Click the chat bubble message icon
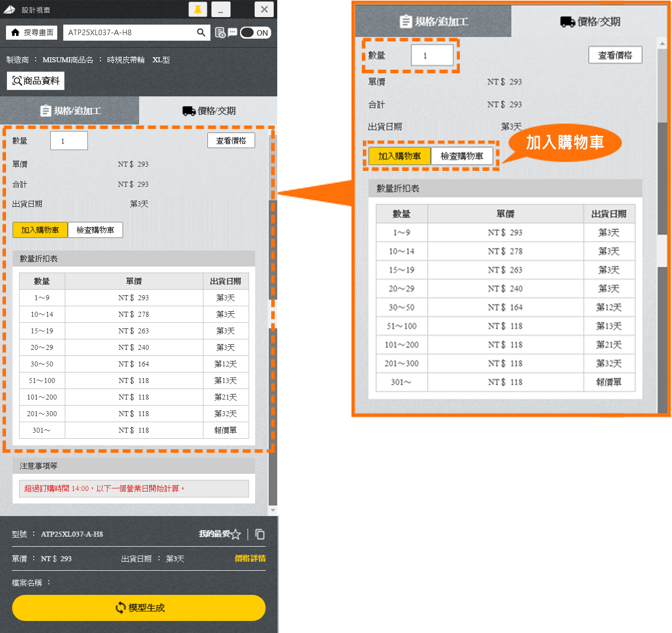Viewport: 672px width, 633px height. pyautogui.click(x=233, y=33)
